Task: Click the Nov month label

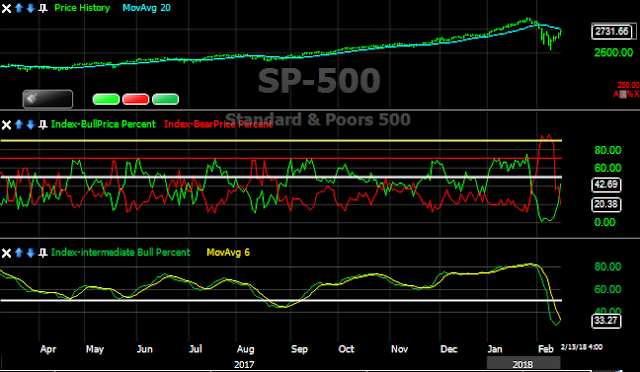Action: point(399,349)
